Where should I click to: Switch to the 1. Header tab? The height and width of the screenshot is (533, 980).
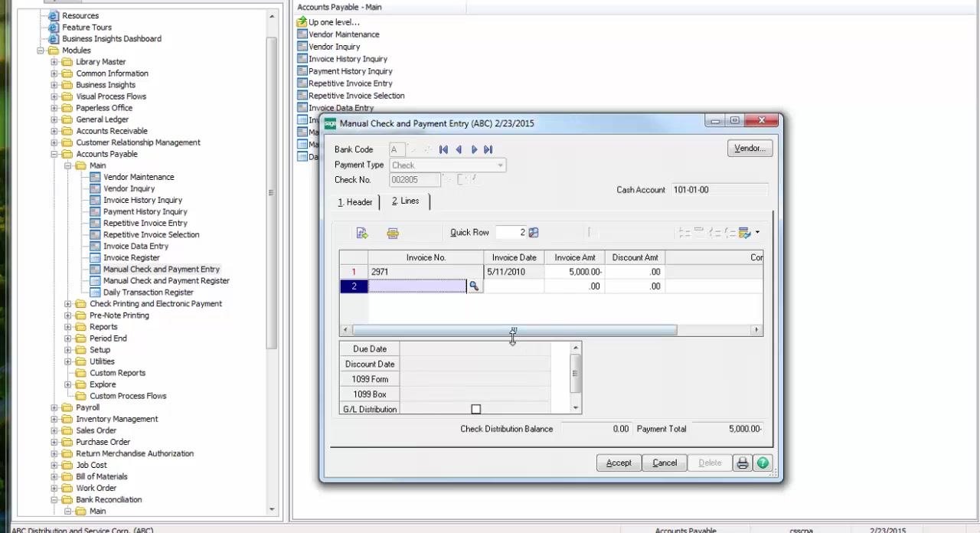click(355, 202)
